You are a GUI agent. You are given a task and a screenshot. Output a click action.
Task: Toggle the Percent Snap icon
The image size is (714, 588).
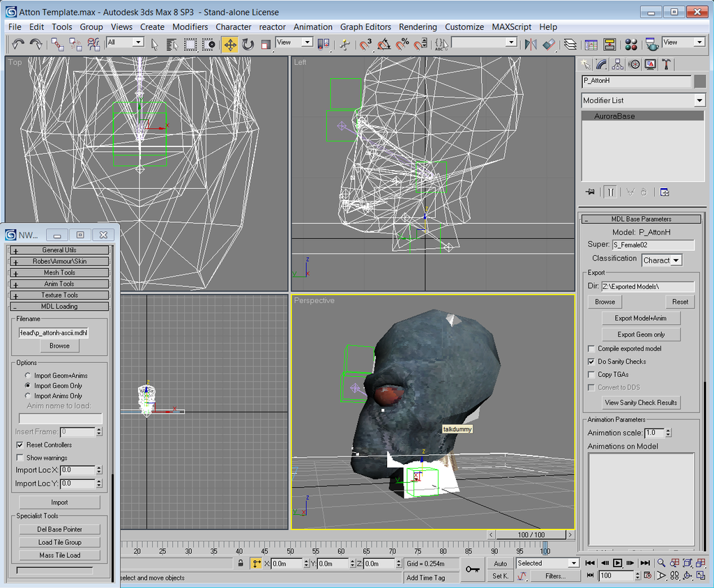[x=402, y=44]
